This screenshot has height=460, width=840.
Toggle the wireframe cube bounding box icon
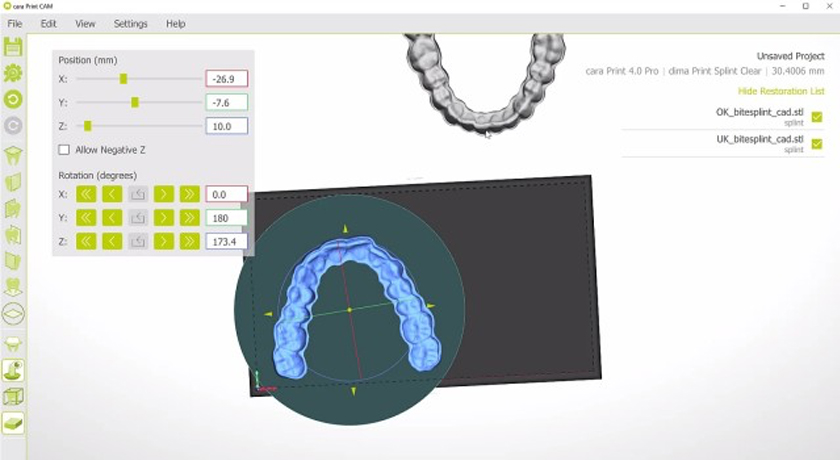(x=13, y=397)
